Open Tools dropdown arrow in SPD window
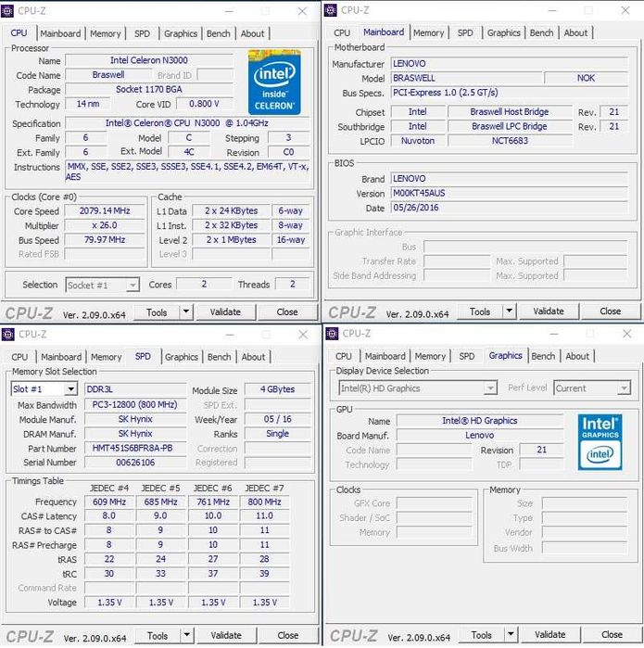 tap(187, 635)
